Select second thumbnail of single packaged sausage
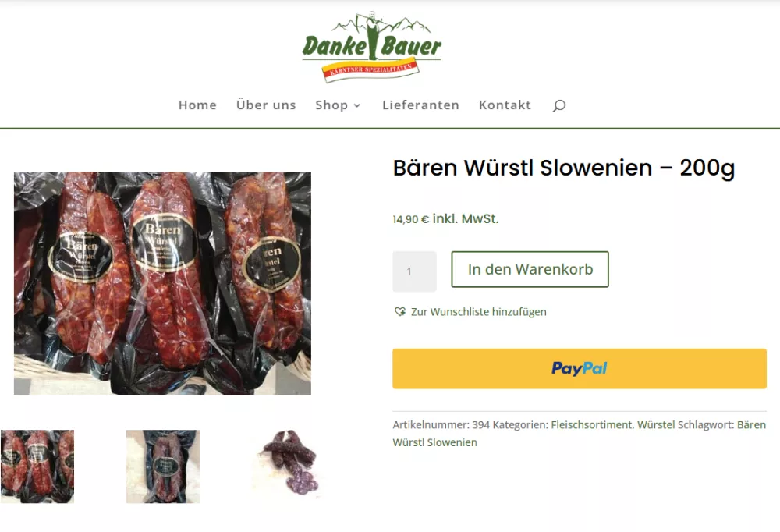The image size is (780, 532). click(x=163, y=466)
